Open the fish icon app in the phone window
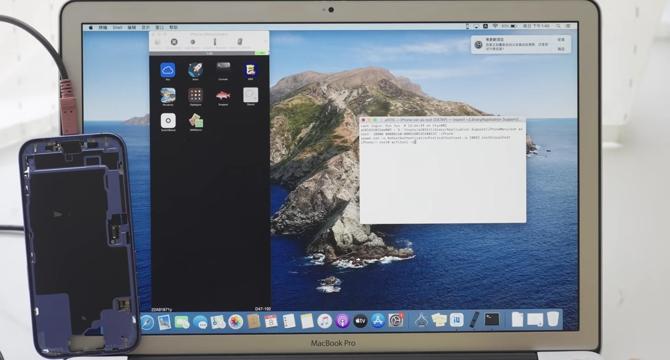The height and width of the screenshot is (360, 670). click(x=223, y=95)
